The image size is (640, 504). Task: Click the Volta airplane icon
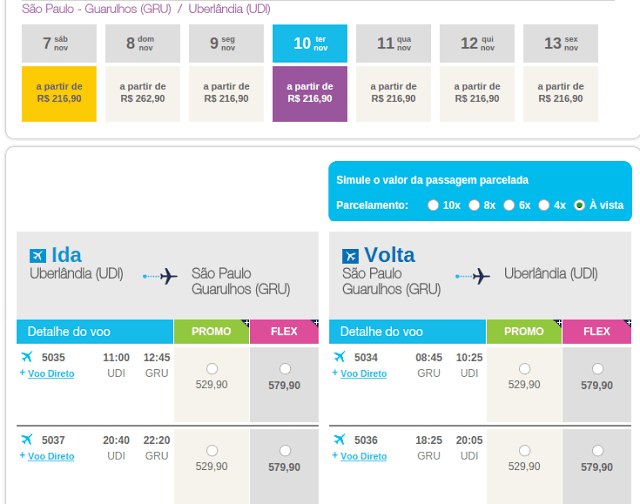(x=350, y=256)
